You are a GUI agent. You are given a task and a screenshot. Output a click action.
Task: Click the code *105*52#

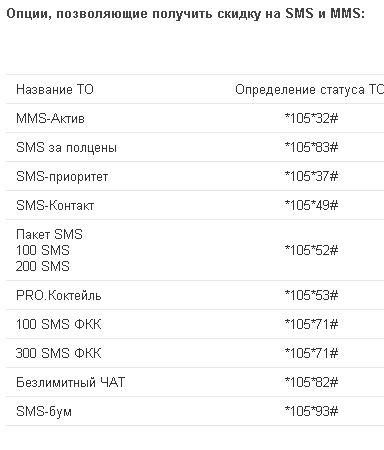pyautogui.click(x=311, y=250)
